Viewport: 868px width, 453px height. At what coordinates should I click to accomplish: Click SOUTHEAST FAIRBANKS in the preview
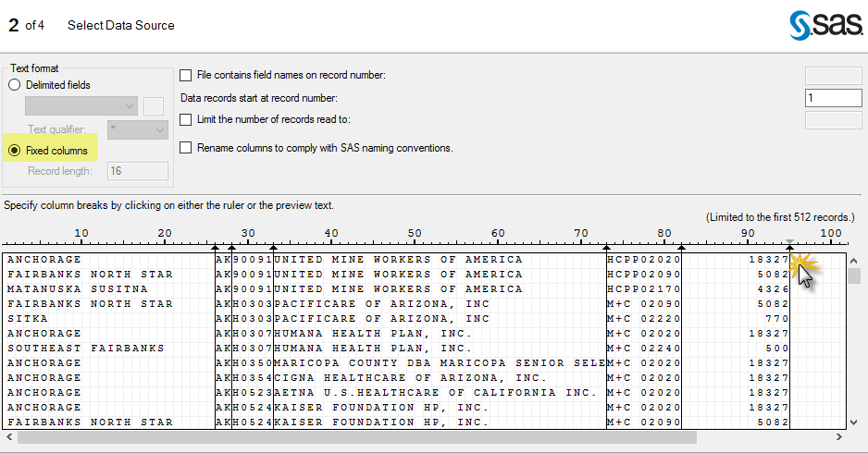[x=86, y=349]
